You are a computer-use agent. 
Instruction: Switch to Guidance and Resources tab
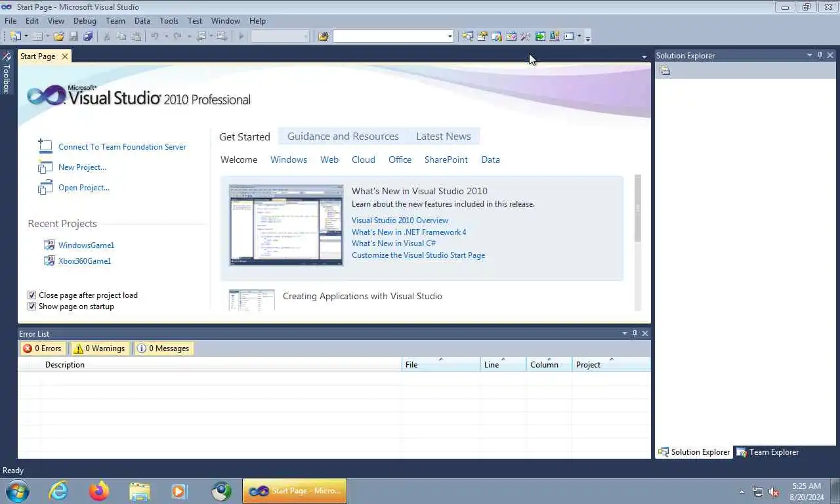coord(343,136)
